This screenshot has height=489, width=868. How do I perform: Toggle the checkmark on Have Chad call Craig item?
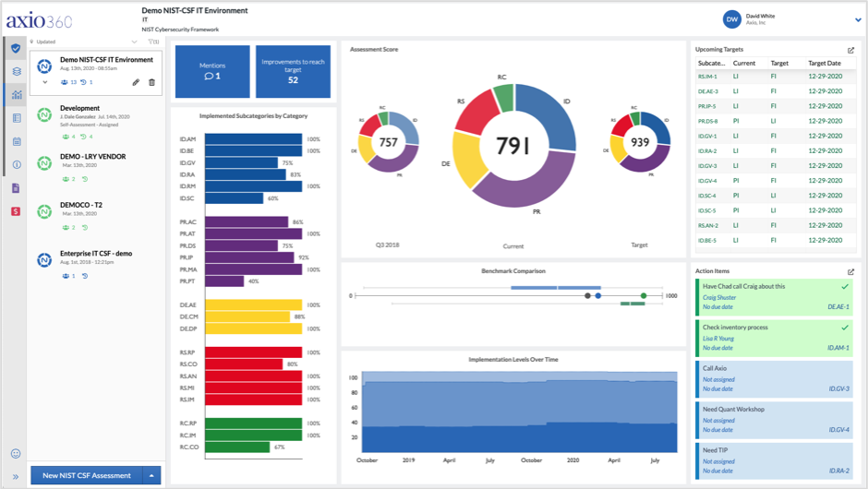click(845, 287)
